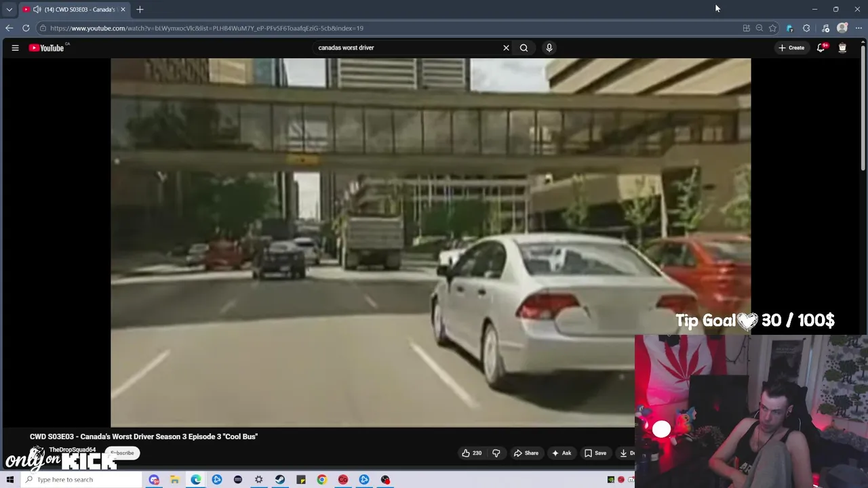Screen dimensions: 868x488
Task: Open the browser profile avatar
Action: [x=842, y=28]
